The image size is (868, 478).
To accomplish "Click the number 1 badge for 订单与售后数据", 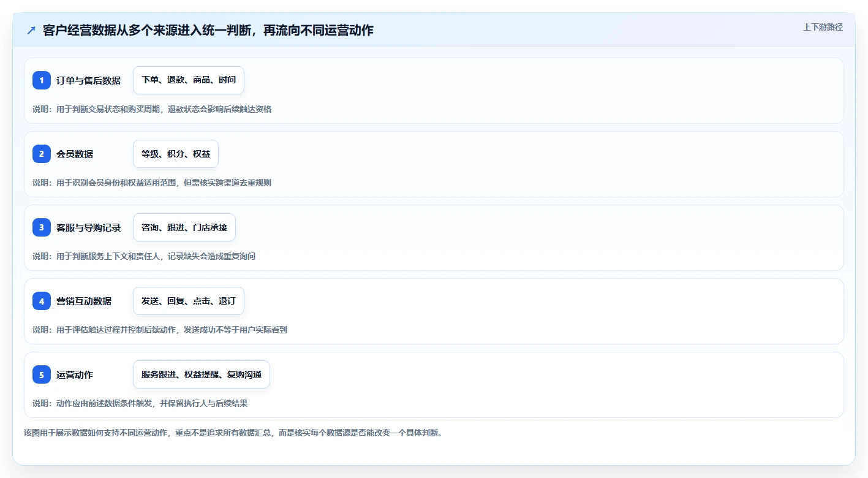I will tap(42, 80).
